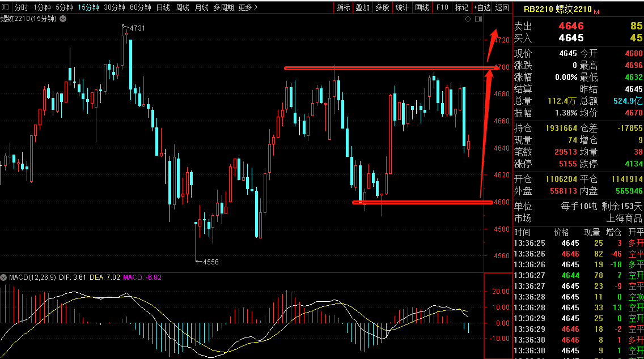The height and width of the screenshot is (359, 644).
Task: Select the 分时 time-sharing tab
Action: tap(22, 7)
